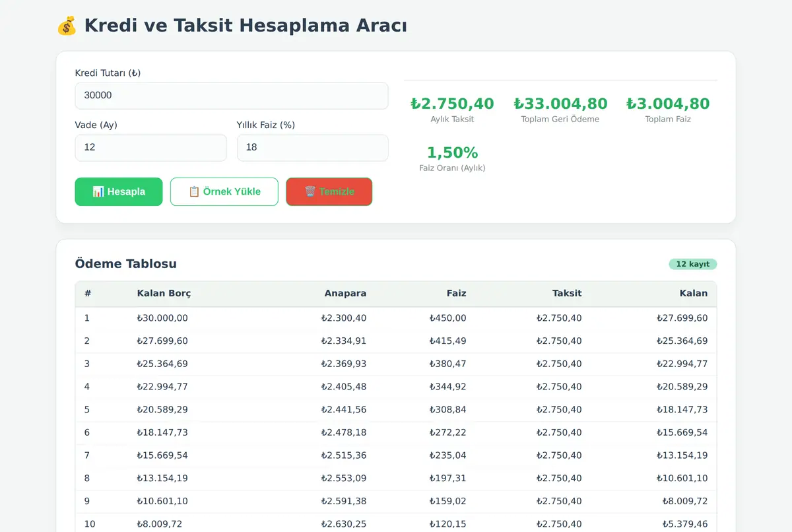The width and height of the screenshot is (792, 532).
Task: Select the ₺2.441,56 Anapara cell
Action: (x=344, y=410)
